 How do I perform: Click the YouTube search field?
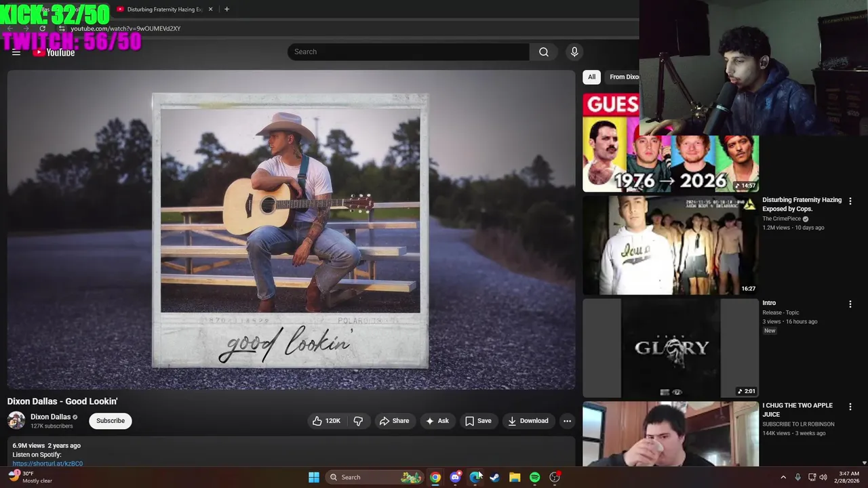[x=408, y=52]
